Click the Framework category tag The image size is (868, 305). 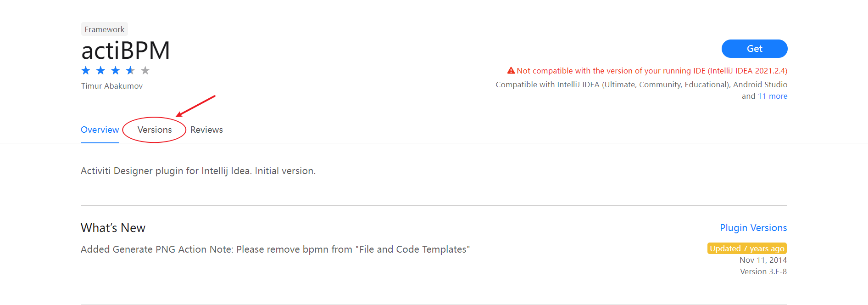pos(105,29)
